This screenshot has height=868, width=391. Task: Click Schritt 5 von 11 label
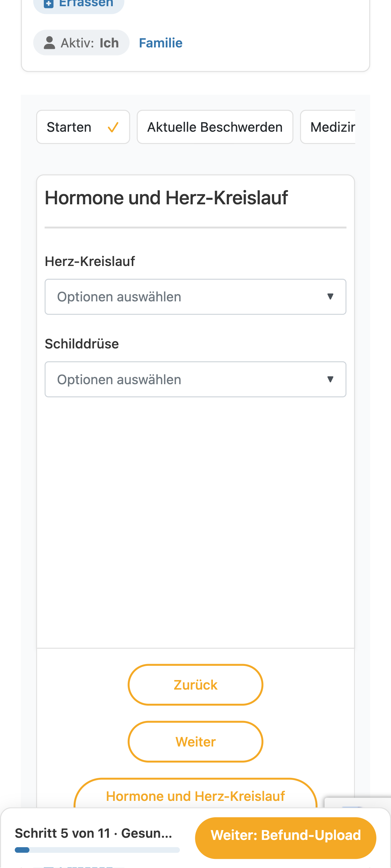pos(62,833)
